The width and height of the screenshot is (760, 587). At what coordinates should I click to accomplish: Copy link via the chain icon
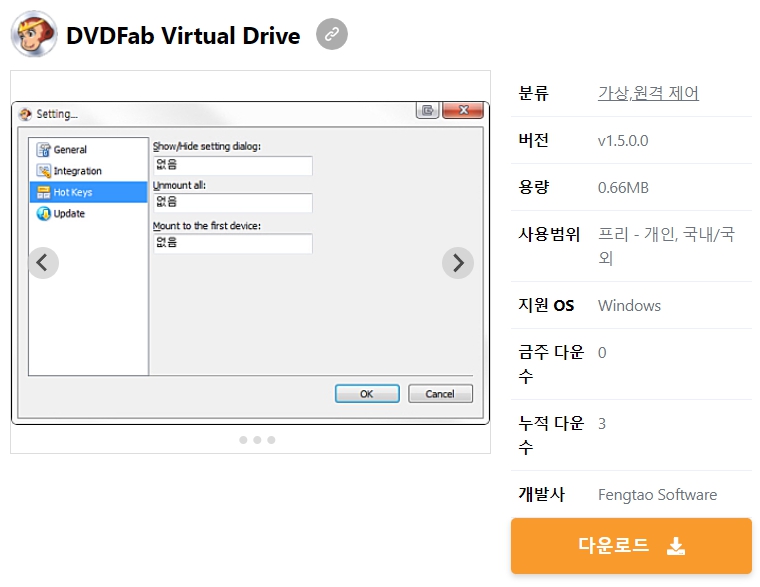coord(332,34)
